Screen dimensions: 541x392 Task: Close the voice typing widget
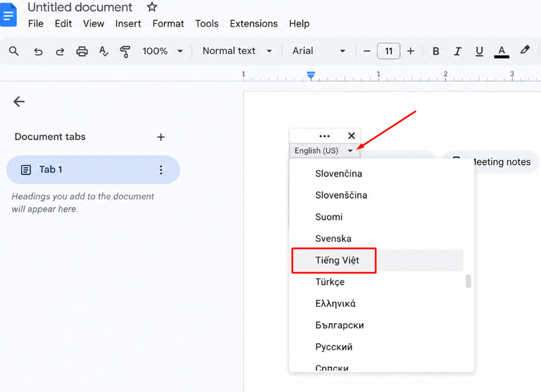(352, 135)
